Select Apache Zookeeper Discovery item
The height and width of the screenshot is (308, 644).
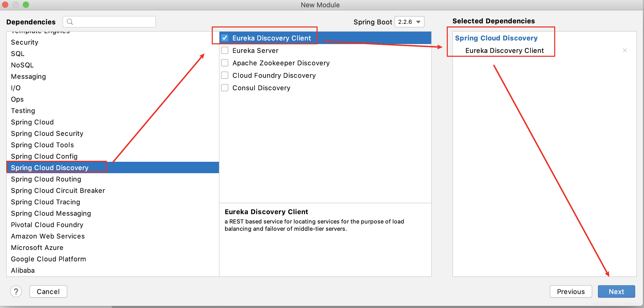282,62
